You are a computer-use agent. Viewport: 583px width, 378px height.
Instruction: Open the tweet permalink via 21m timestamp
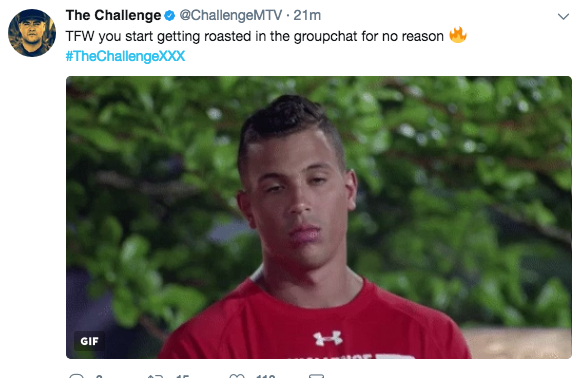307,15
